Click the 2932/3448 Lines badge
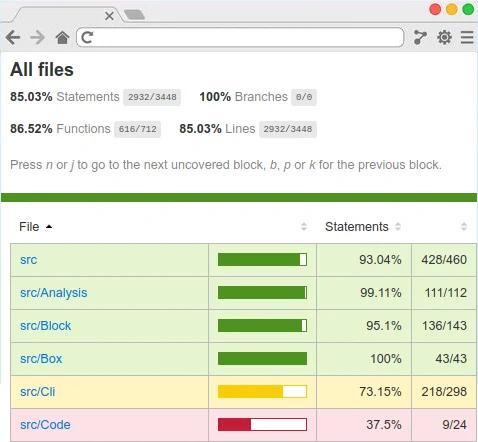The width and height of the screenshot is (478, 442). [288, 129]
